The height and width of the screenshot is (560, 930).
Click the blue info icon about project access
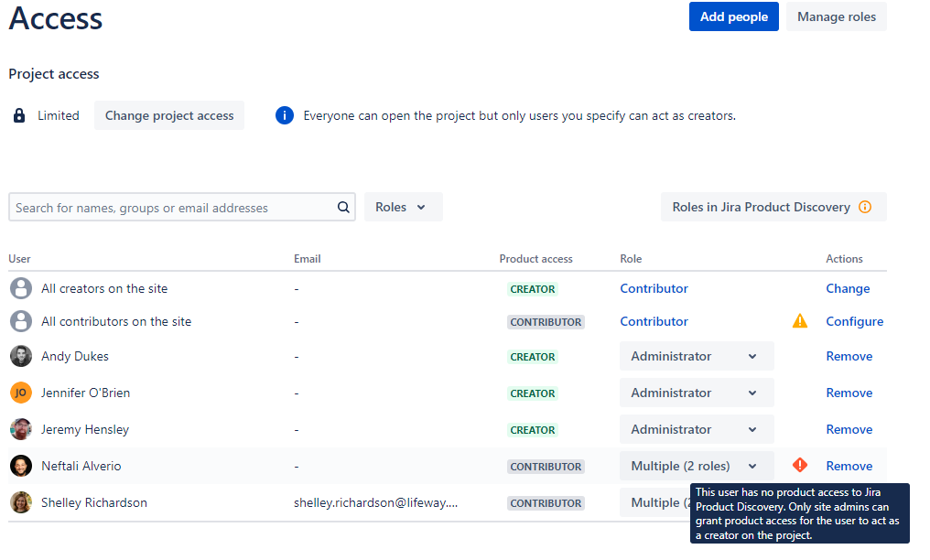[284, 114]
